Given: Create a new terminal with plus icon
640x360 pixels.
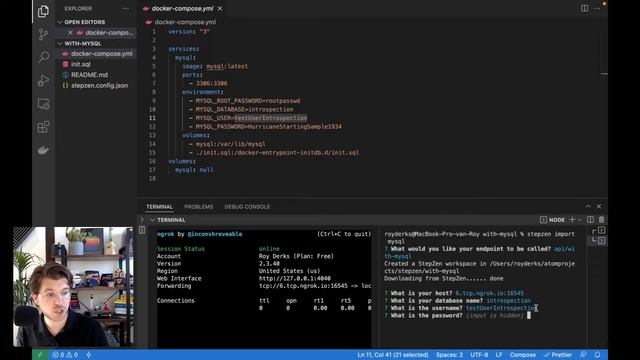Looking at the screenshot, I should 572,220.
